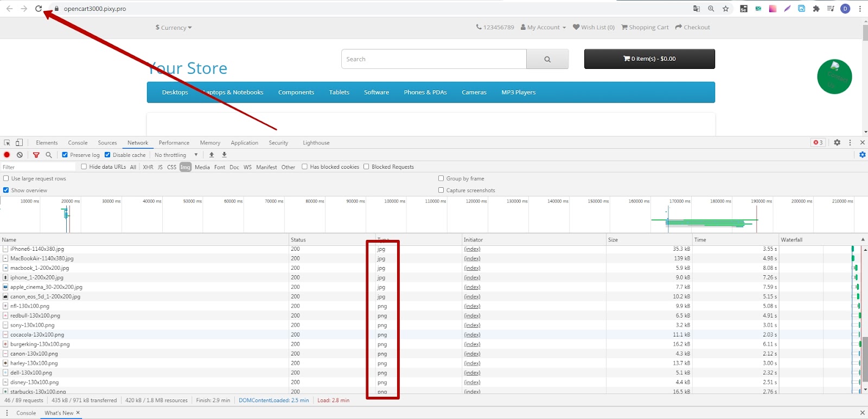Toggle the device toolbar icon

19,143
